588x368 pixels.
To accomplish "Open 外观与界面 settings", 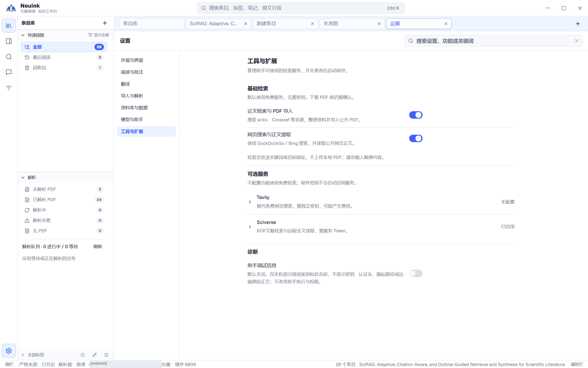I will 146,60.
